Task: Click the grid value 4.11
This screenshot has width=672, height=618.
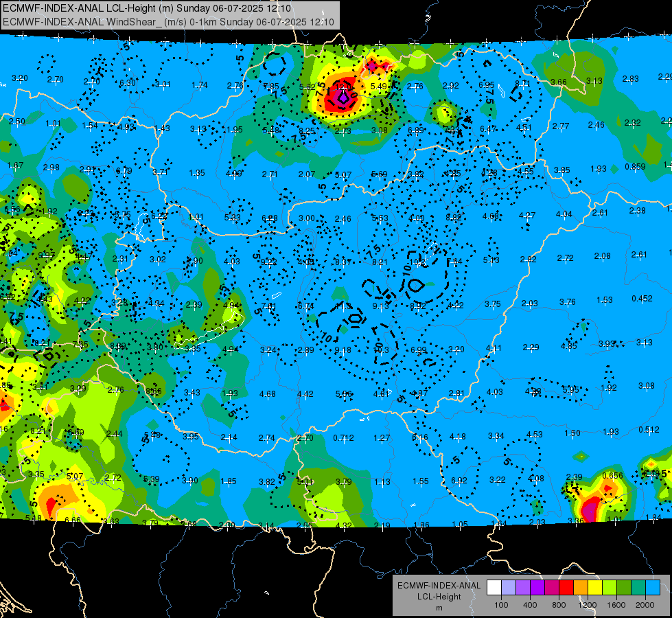Action: (494, 348)
